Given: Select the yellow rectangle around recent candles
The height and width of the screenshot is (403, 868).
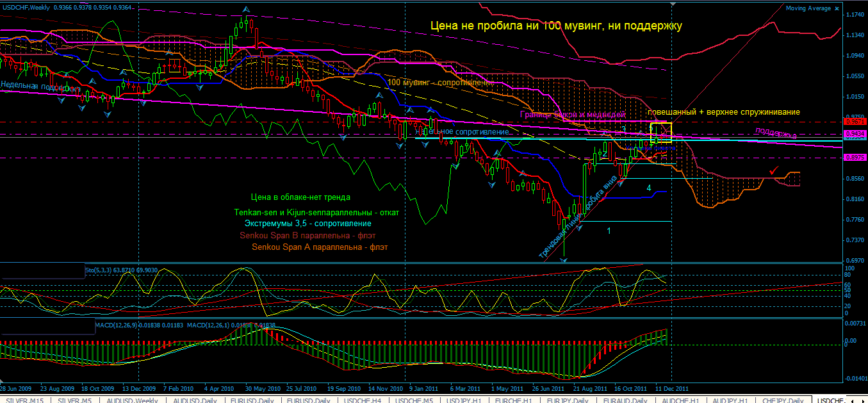Looking at the screenshot, I should 660,123.
